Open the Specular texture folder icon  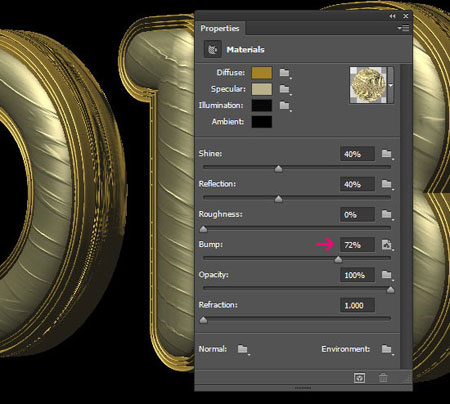(285, 89)
